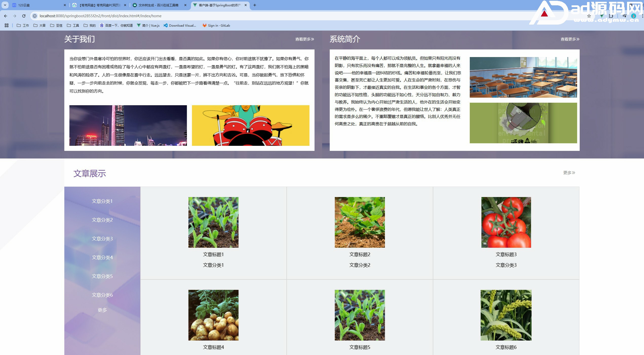Screen dimensions: 644x355
Task: Switch to 文件树生成 tab
Action: click(x=158, y=5)
